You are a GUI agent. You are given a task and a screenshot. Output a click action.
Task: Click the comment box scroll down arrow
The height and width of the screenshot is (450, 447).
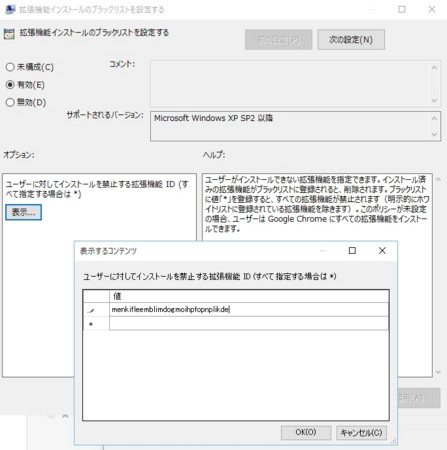pyautogui.click(x=434, y=100)
